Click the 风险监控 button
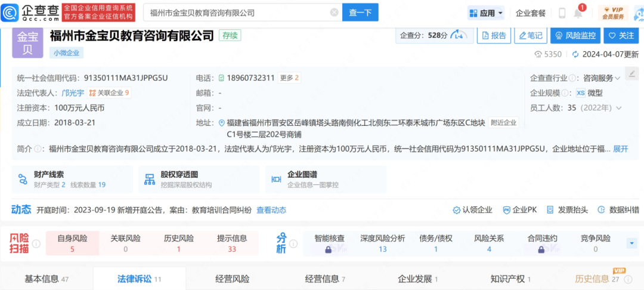644x290 pixels. click(575, 35)
